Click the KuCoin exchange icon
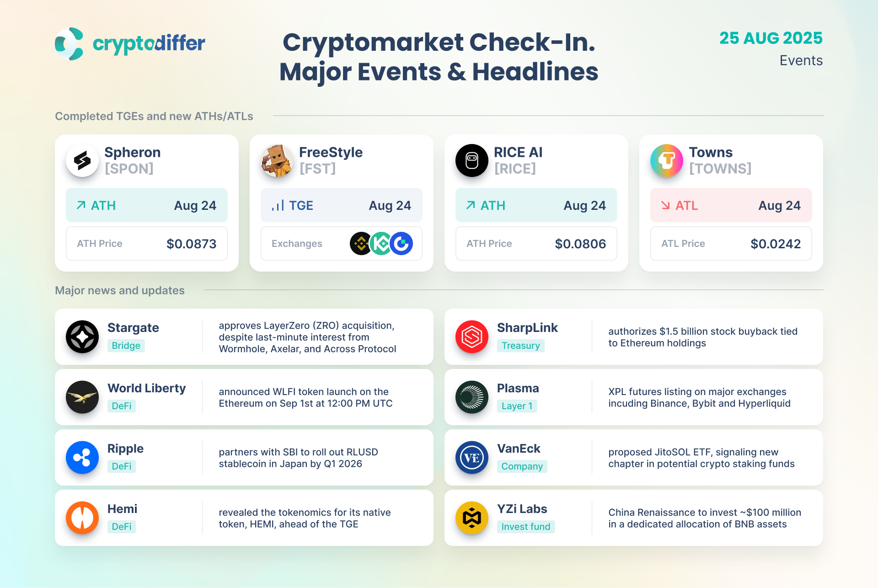 (x=381, y=244)
